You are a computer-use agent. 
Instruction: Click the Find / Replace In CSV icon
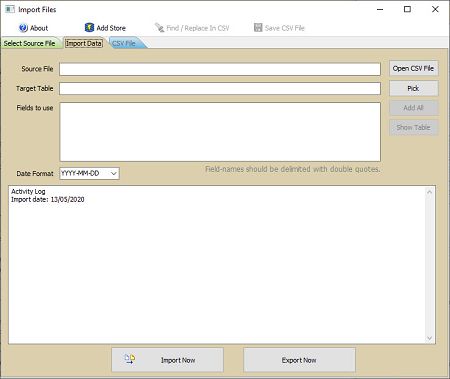tap(159, 28)
